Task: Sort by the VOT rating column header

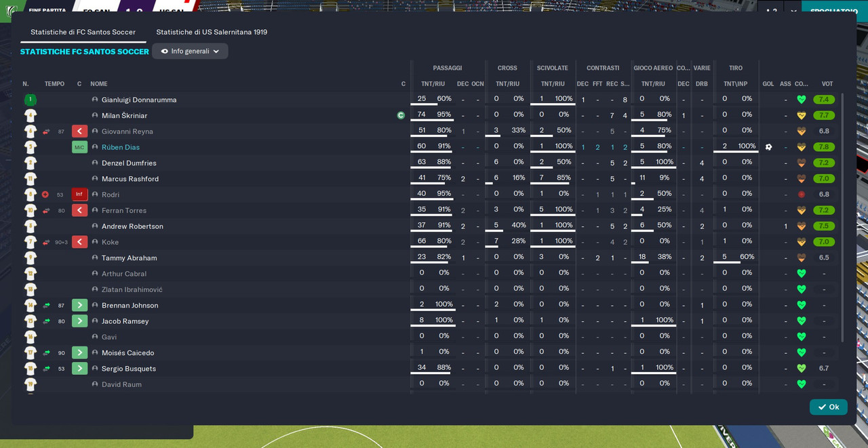Action: click(827, 84)
